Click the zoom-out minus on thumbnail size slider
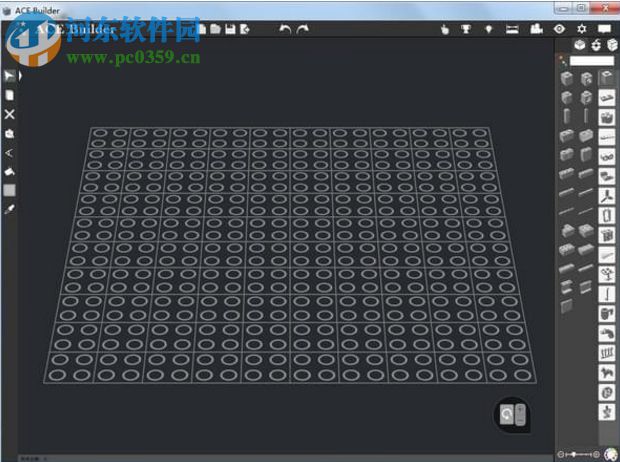The height and width of the screenshot is (462, 620). coord(561,454)
